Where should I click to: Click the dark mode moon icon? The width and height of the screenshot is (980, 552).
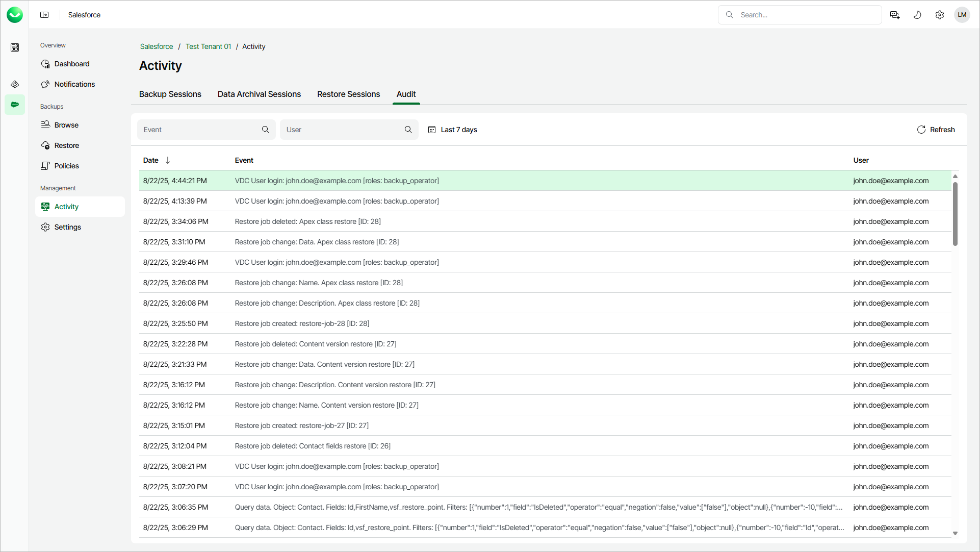[x=917, y=15]
